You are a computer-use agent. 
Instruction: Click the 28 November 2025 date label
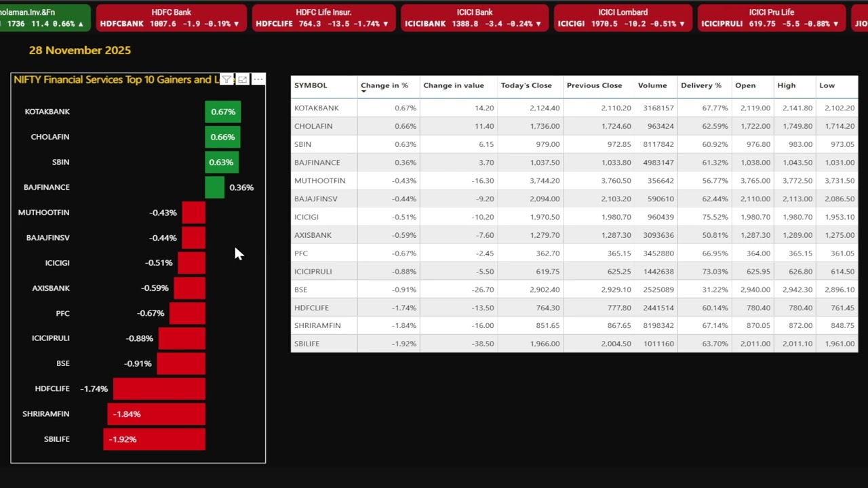(80, 50)
